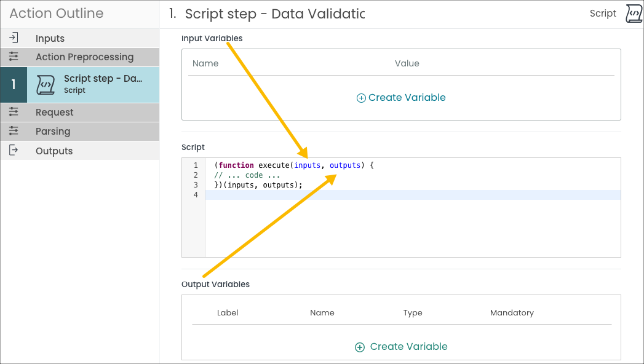The width and height of the screenshot is (644, 364).
Task: Click the Script scroll icon at top right
Action: (x=634, y=14)
